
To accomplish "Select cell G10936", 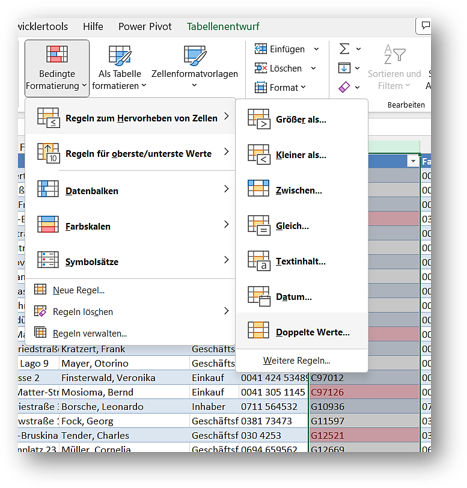I will point(364,407).
